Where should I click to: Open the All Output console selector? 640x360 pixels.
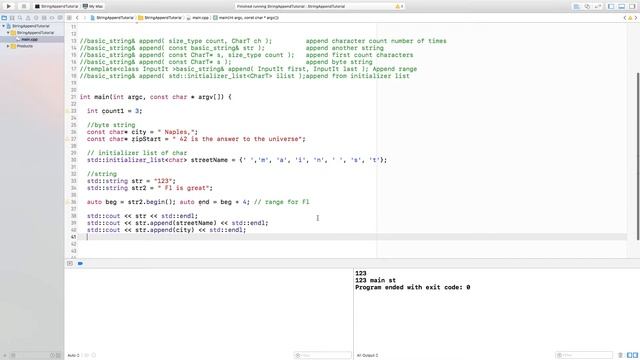pos(369,356)
